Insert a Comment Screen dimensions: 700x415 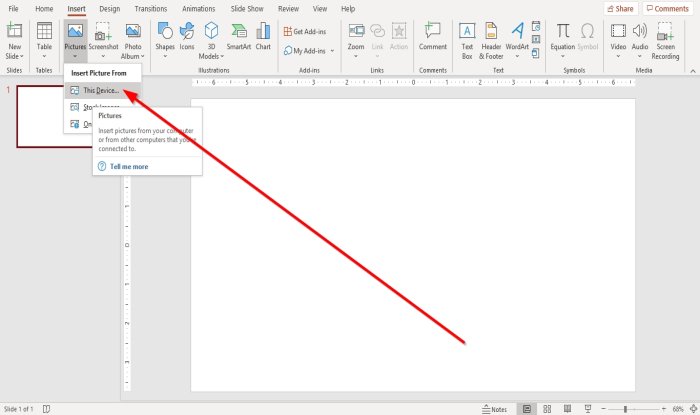pyautogui.click(x=433, y=36)
